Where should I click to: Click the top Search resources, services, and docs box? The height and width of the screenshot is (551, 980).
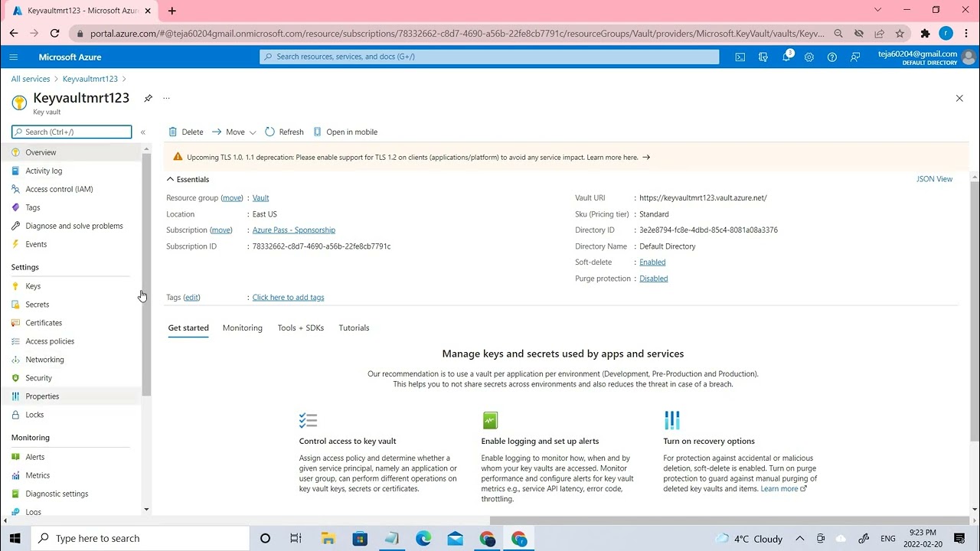pyautogui.click(x=489, y=57)
